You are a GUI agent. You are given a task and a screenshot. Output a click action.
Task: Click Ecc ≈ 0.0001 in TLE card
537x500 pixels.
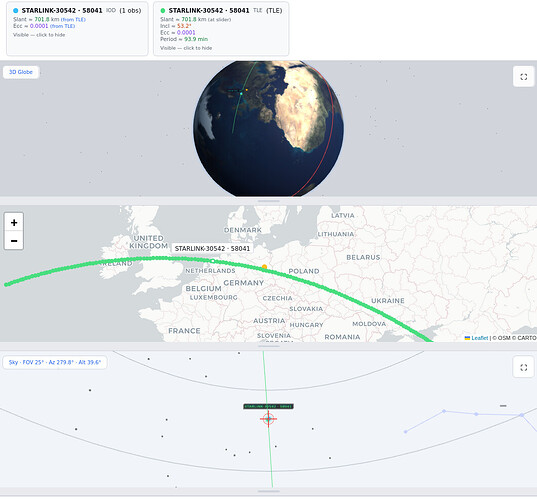pos(178,33)
